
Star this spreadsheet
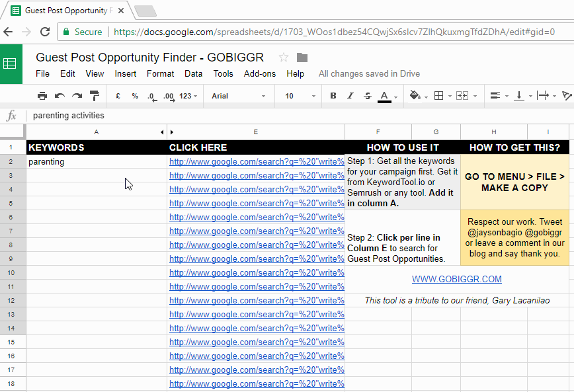pos(283,58)
